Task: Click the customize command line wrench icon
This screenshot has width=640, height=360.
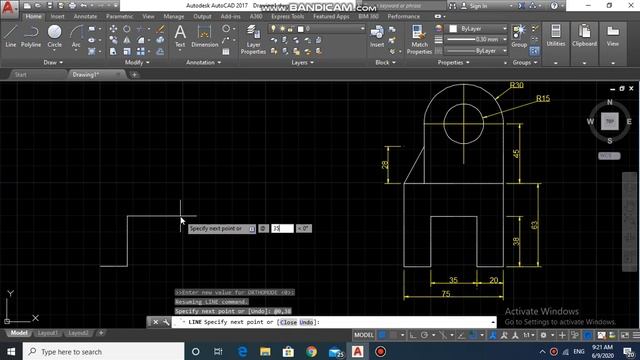Action: click(166, 322)
